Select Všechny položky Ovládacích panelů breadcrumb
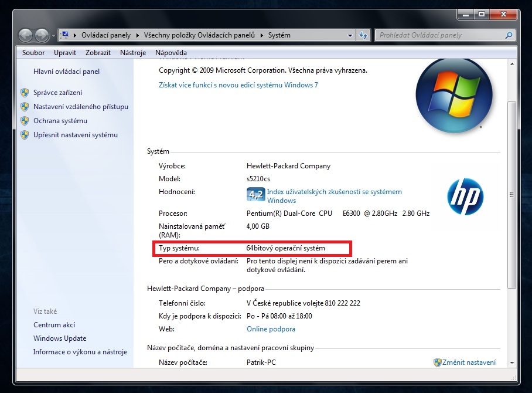Viewport: 532px width, 393px height. pos(199,35)
